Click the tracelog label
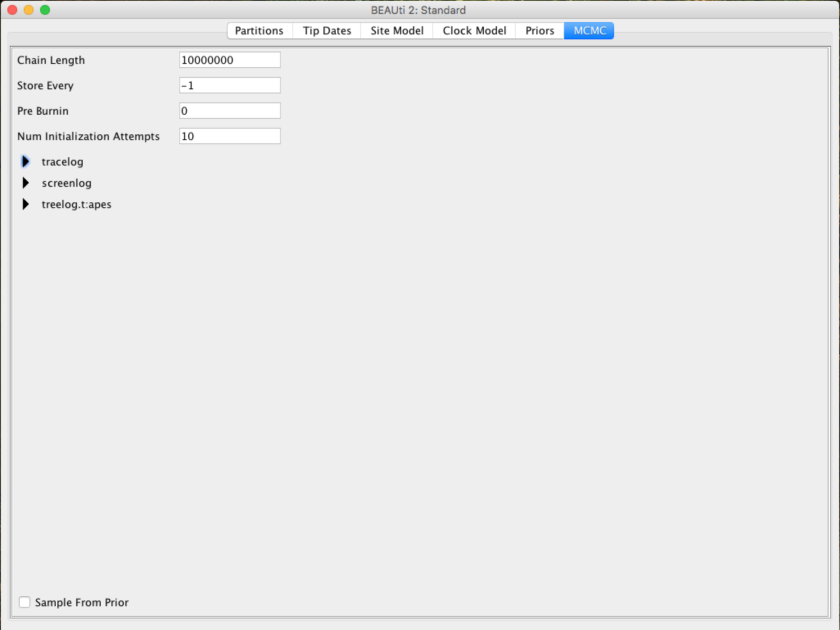Viewport: 840px width, 630px height. coord(63,162)
